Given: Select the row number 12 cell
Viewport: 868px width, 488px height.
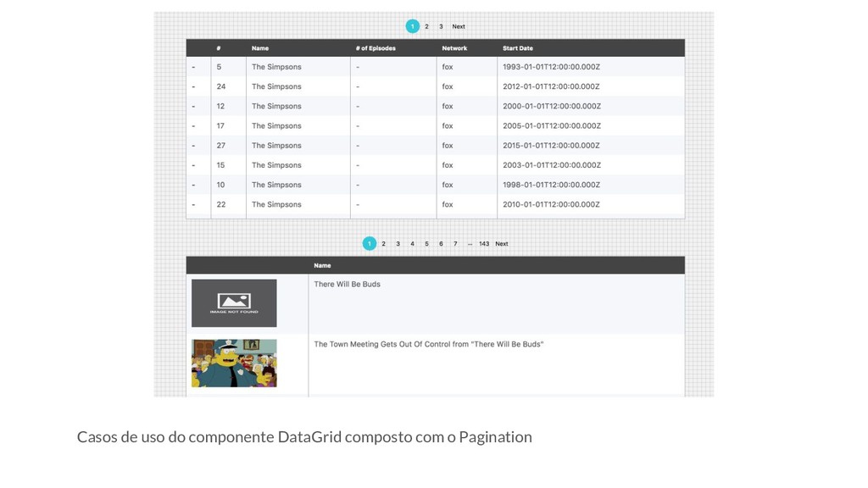Looking at the screenshot, I should click(x=220, y=106).
